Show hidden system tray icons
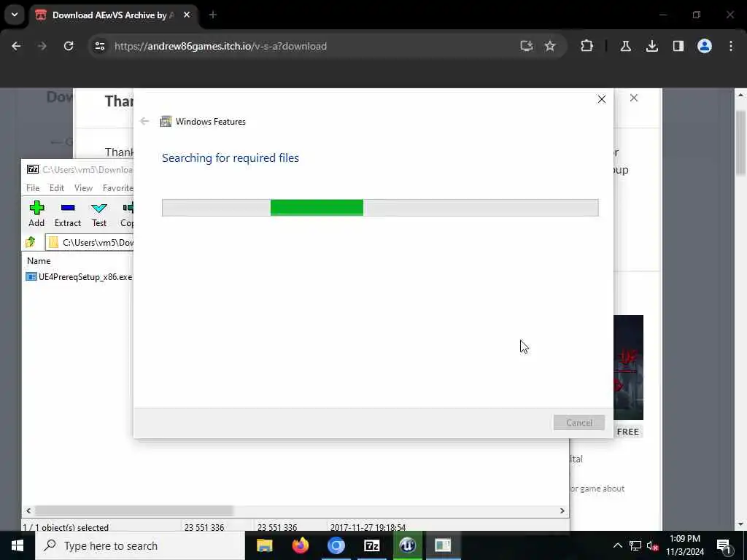This screenshot has height=560, width=747. [x=617, y=545]
